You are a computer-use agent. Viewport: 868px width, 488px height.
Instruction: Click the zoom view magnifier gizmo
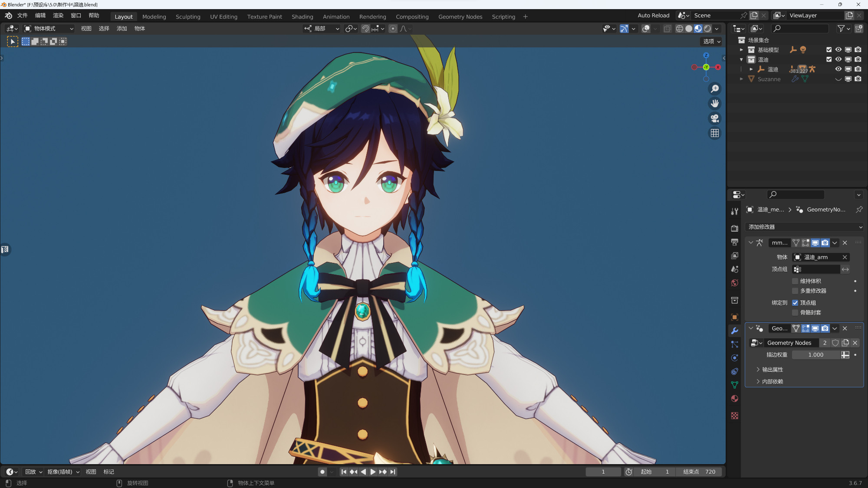(714, 89)
